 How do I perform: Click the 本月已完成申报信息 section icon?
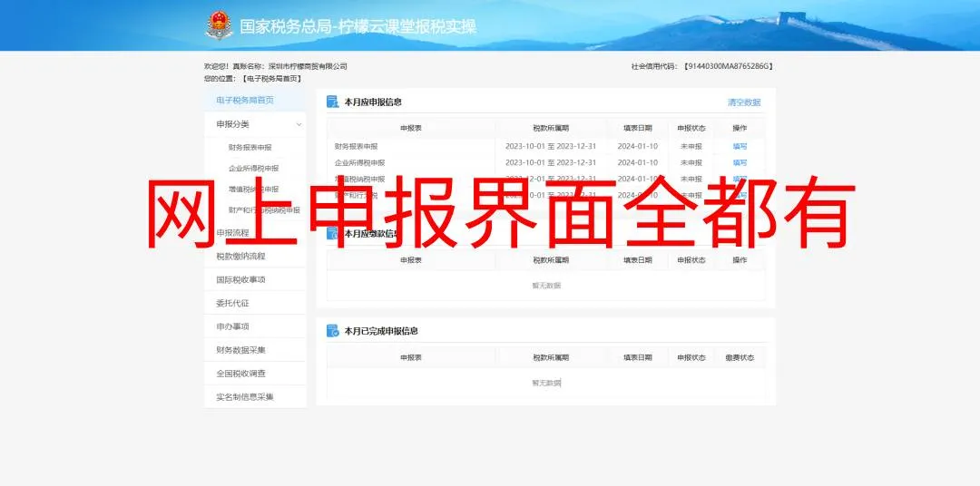click(x=332, y=331)
